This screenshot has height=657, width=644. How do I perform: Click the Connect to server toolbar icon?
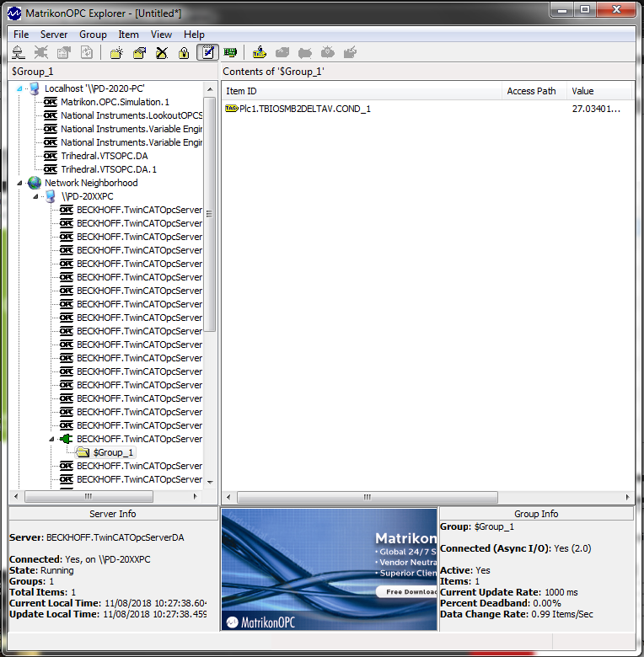click(x=18, y=52)
